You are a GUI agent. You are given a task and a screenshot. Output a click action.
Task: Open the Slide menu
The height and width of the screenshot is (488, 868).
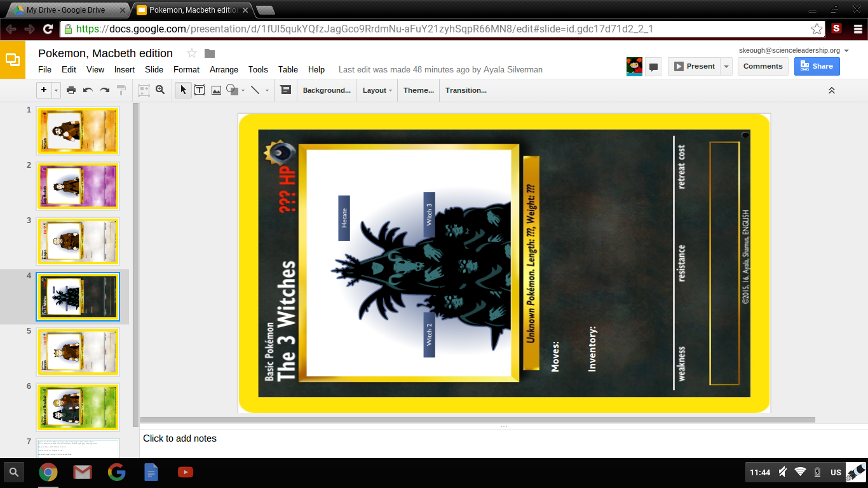click(x=154, y=70)
